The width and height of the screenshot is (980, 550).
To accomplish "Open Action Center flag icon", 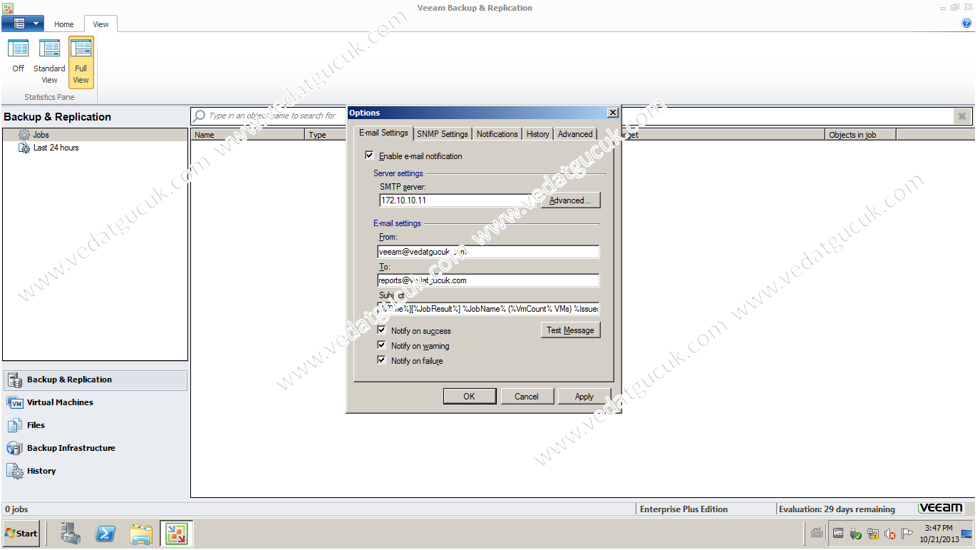I will click(x=907, y=534).
